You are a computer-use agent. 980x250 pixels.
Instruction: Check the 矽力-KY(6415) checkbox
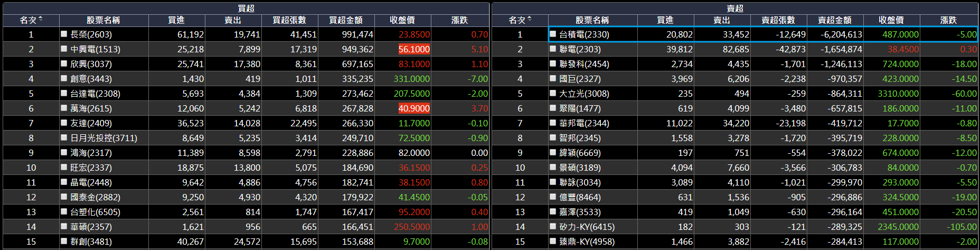click(553, 226)
